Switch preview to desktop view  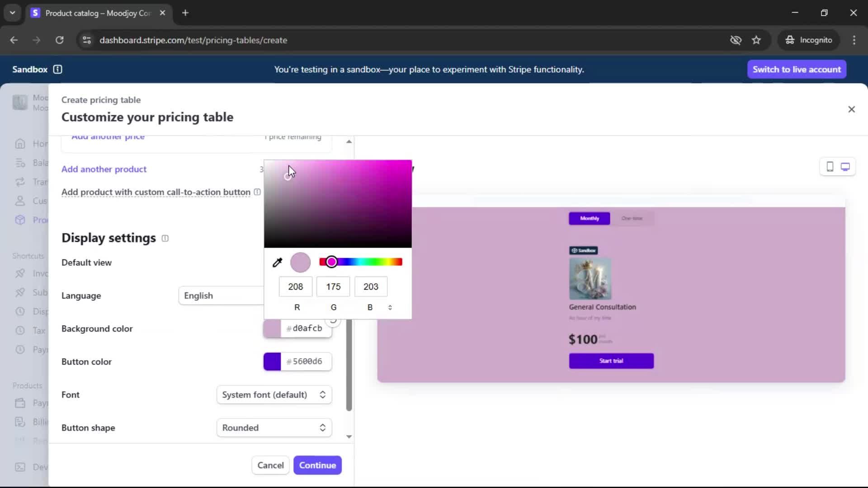click(845, 167)
